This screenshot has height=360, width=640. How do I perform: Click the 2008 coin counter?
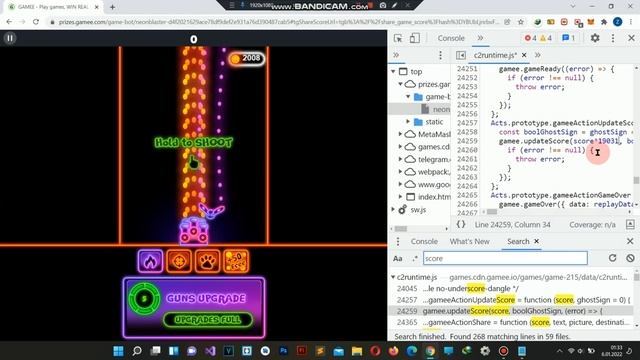246,58
